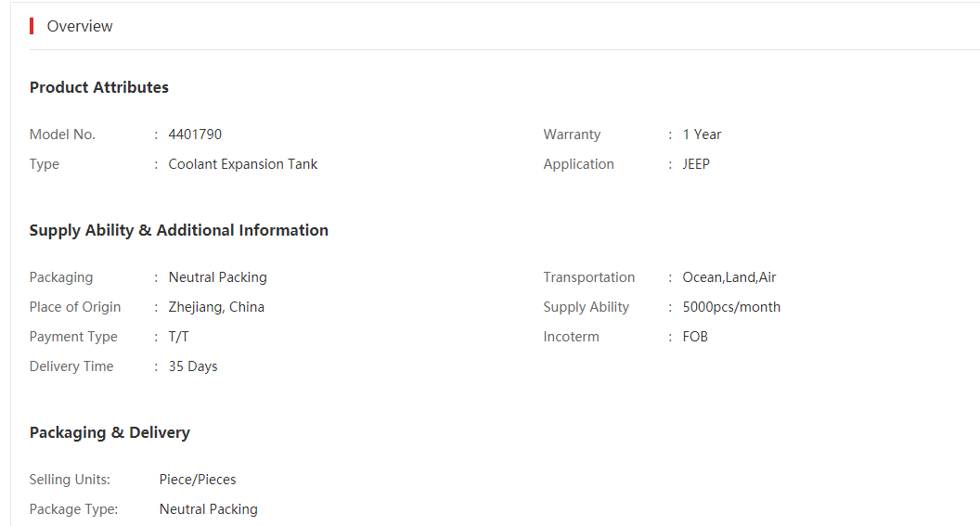Click the 35 Days delivery time
Viewport: 980px width, 526px height.
[192, 366]
